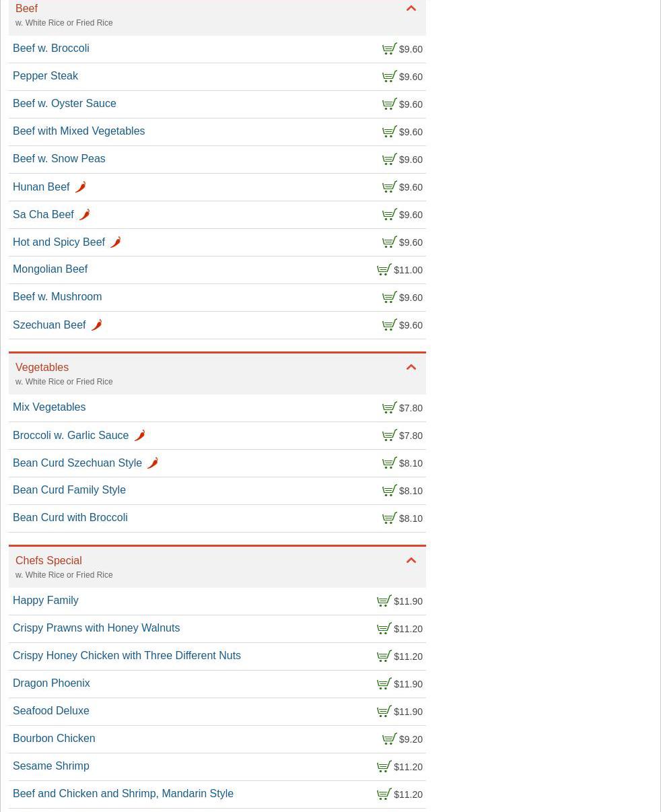Click the $11.90 price for Seafood Deluxe
The image size is (661, 812).
[x=408, y=712]
